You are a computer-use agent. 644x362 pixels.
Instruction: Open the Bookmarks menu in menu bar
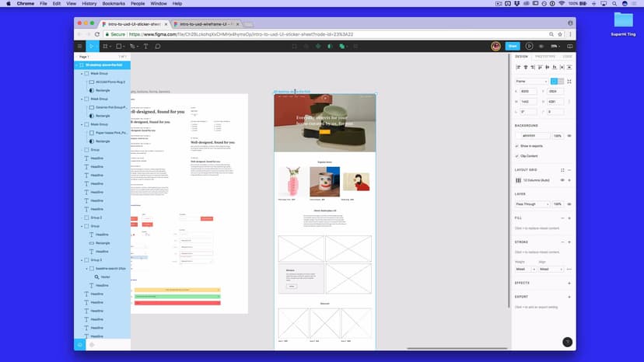click(113, 3)
